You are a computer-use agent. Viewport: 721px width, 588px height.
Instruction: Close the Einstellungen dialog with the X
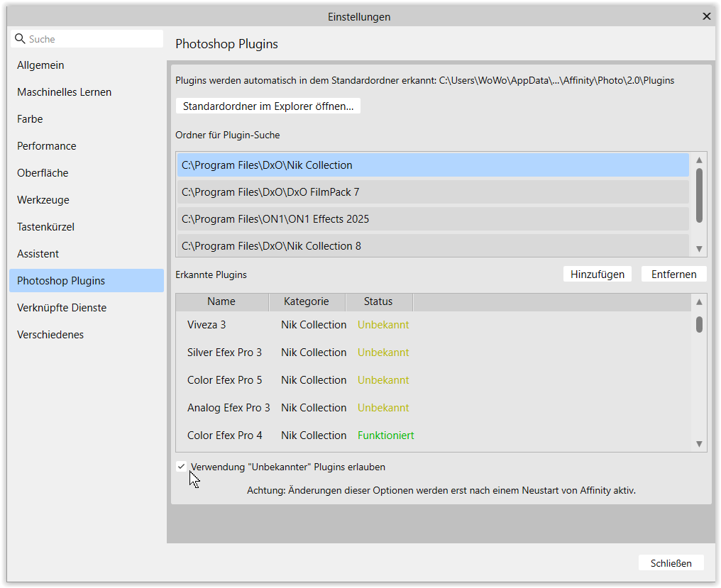pyautogui.click(x=706, y=16)
